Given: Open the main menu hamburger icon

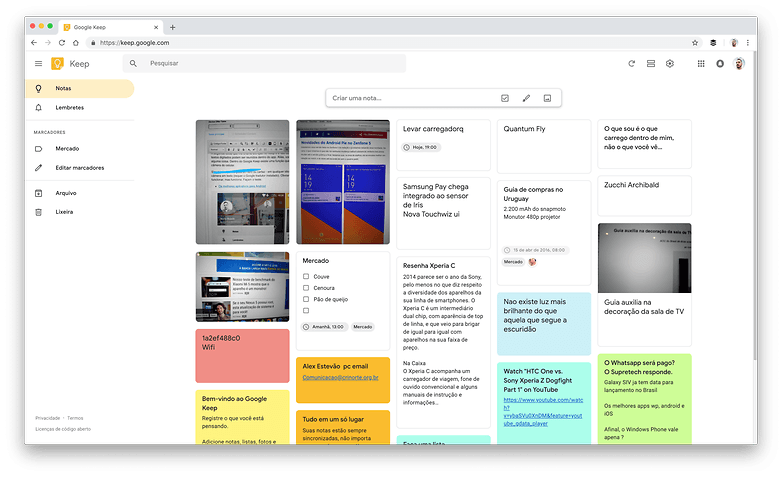Looking at the screenshot, I should 38,63.
